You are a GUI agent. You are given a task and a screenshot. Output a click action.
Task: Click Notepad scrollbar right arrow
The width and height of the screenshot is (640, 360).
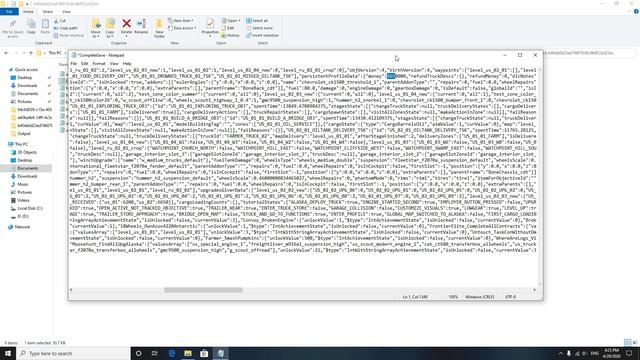(535, 290)
